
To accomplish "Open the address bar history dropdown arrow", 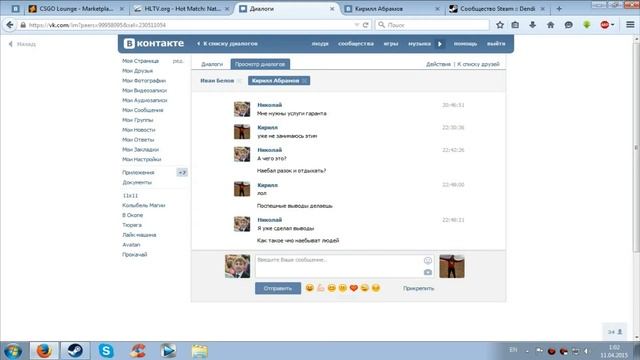I will click(x=357, y=25).
